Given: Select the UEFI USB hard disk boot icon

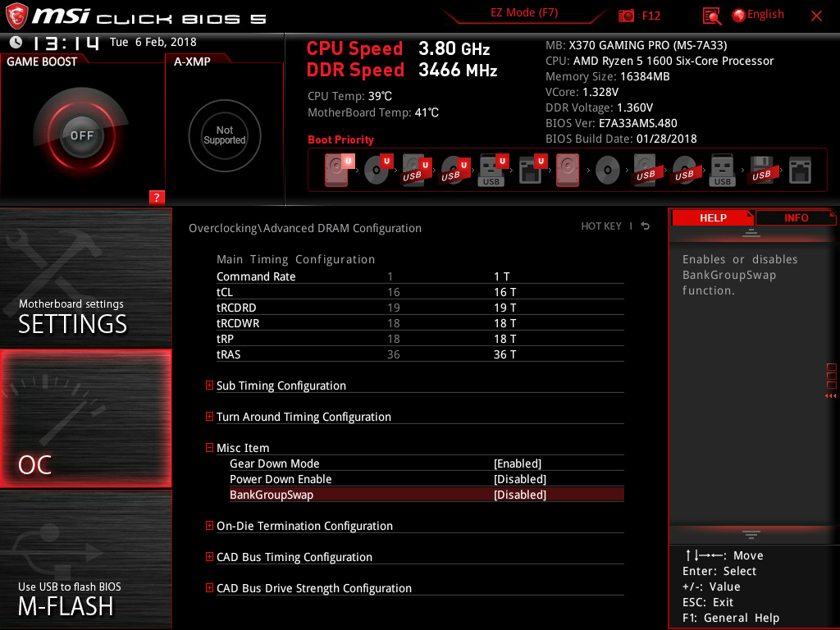Looking at the screenshot, I should [x=416, y=170].
